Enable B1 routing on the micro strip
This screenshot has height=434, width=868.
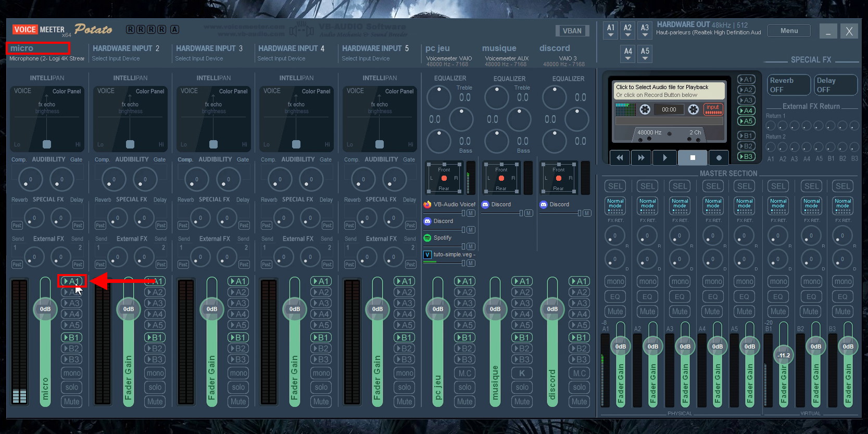point(71,337)
